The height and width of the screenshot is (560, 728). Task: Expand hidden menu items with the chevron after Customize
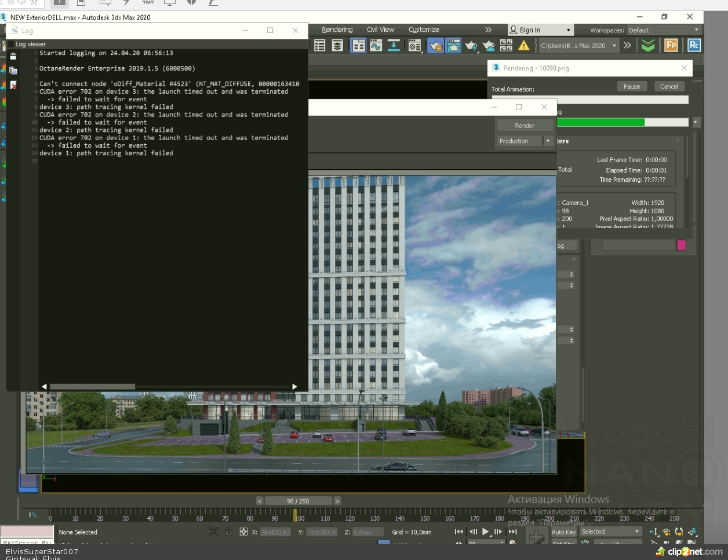pyautogui.click(x=488, y=30)
